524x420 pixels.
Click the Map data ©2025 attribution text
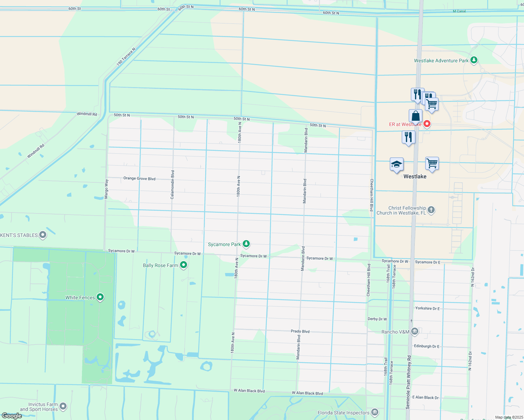point(508,417)
